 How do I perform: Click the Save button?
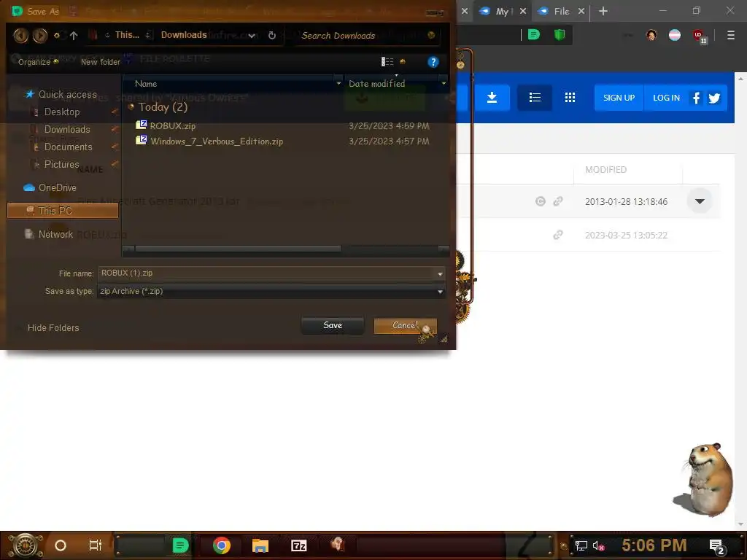[333, 325]
